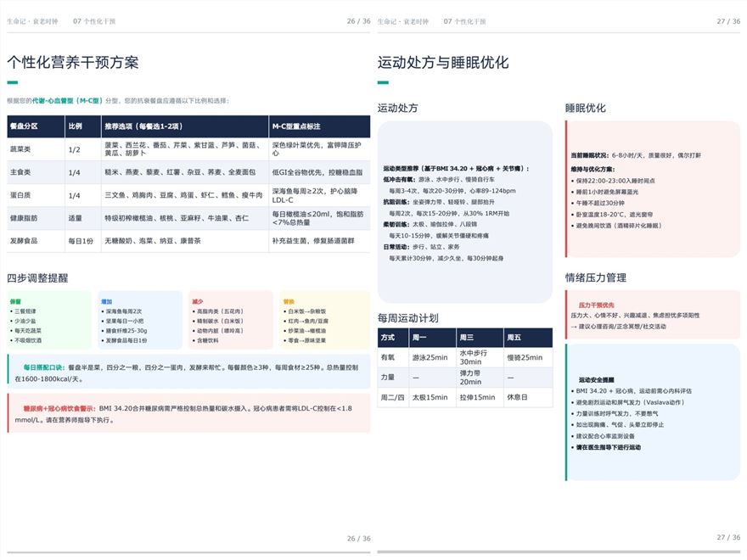
Task: Select the row label 周二/四
Action: [x=391, y=397]
